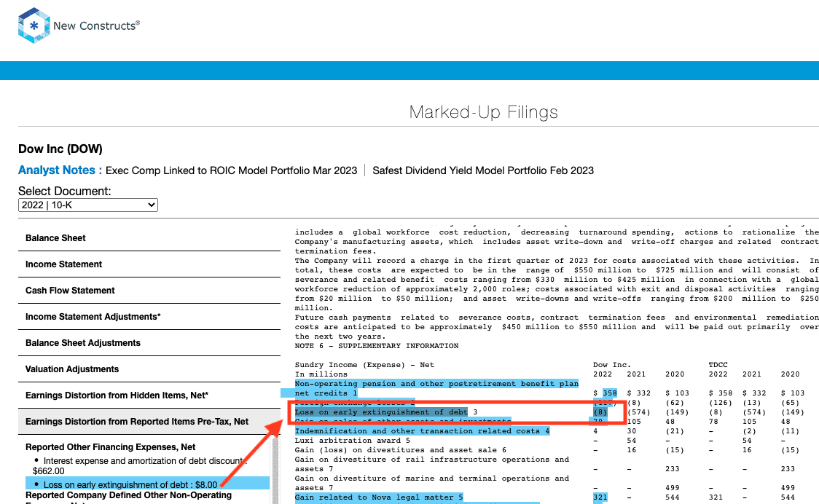Viewport: 819px width, 504px height.
Task: Click the Sundry Income (Expense) – Net table title
Action: click(x=364, y=365)
